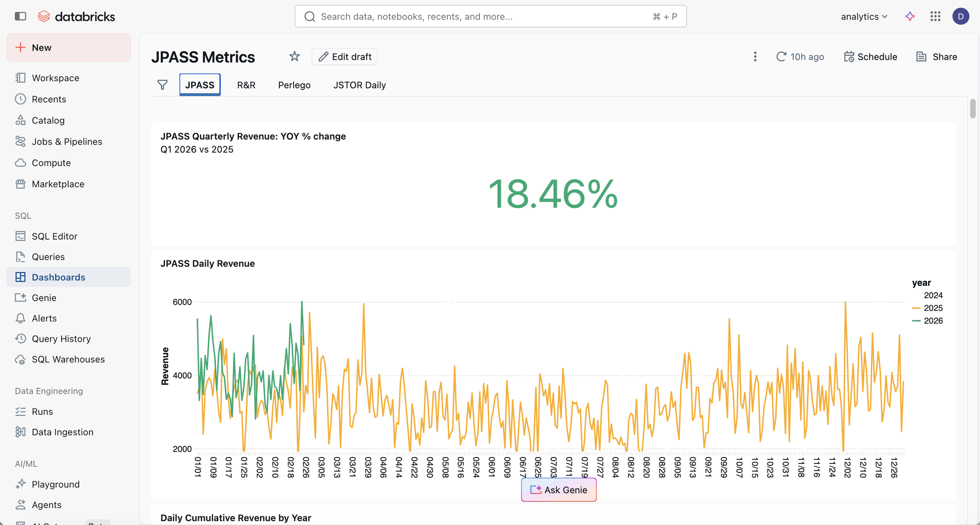The height and width of the screenshot is (525, 980).
Task: Open the dashboard filter icon
Action: pyautogui.click(x=162, y=85)
